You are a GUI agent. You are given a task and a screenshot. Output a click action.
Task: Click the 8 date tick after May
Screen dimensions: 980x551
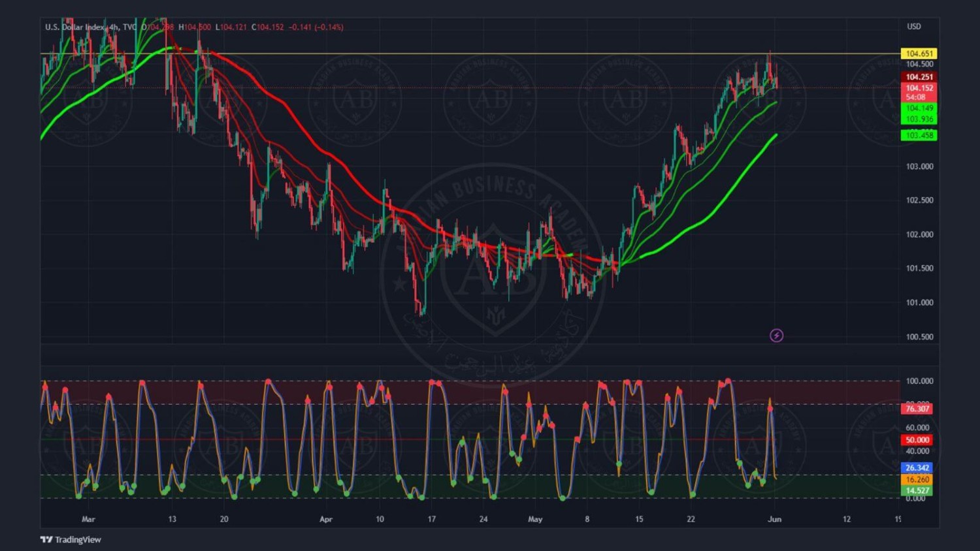pos(587,519)
